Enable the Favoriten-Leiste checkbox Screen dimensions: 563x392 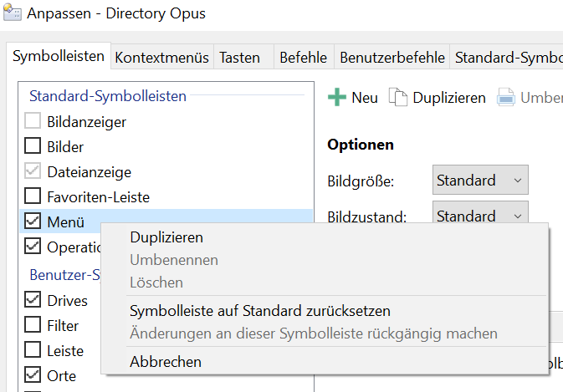[x=33, y=196]
